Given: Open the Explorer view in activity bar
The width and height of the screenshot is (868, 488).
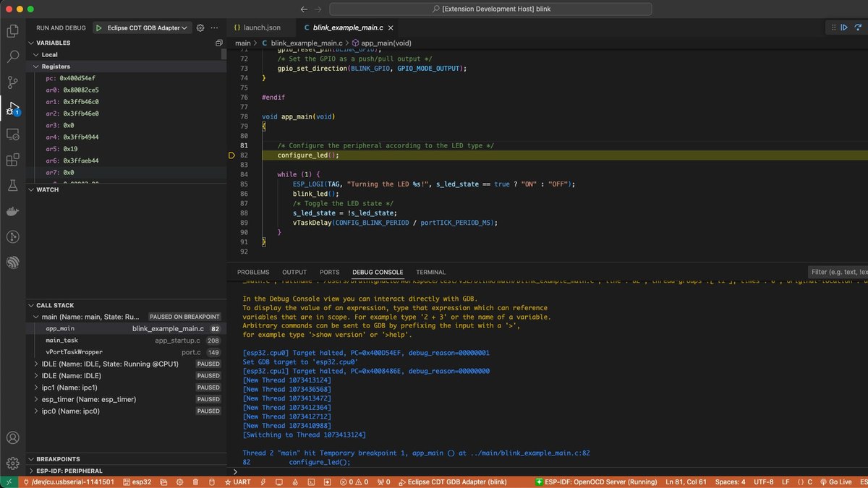Looking at the screenshot, I should (12, 31).
